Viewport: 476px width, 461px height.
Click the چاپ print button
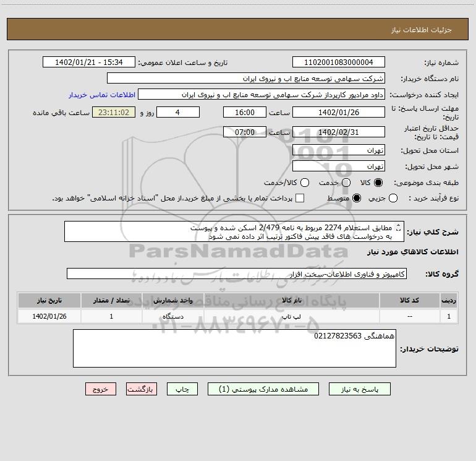click(x=182, y=389)
